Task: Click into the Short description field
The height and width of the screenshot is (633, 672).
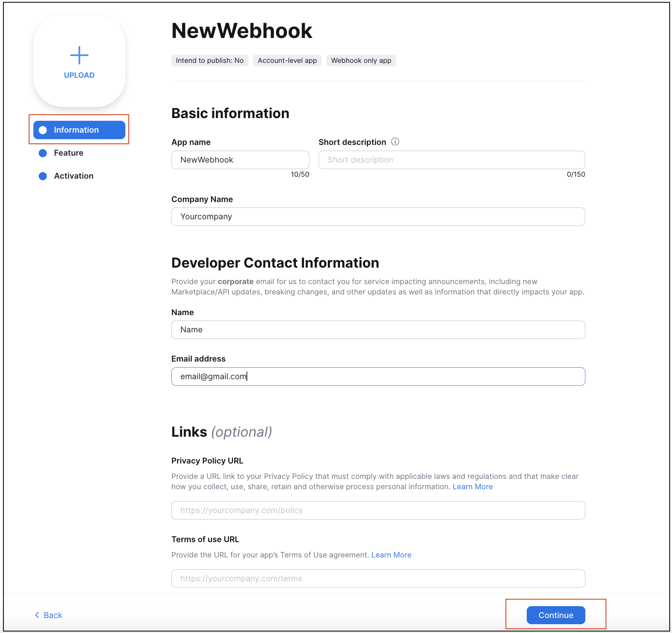Action: point(452,160)
